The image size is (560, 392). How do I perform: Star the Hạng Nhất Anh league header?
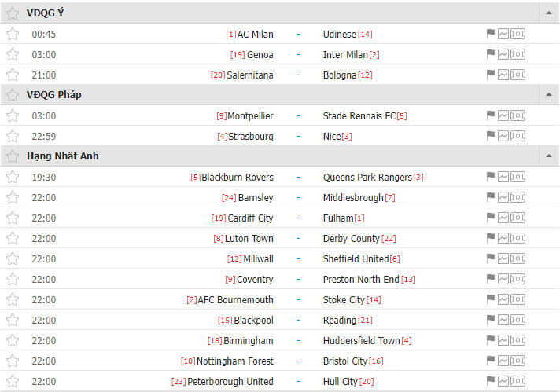click(13, 156)
